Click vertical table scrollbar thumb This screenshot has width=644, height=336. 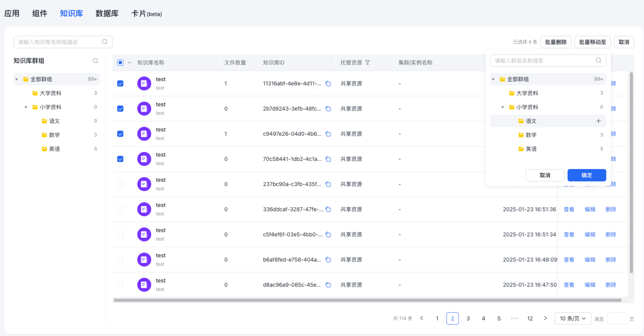pos(631,173)
